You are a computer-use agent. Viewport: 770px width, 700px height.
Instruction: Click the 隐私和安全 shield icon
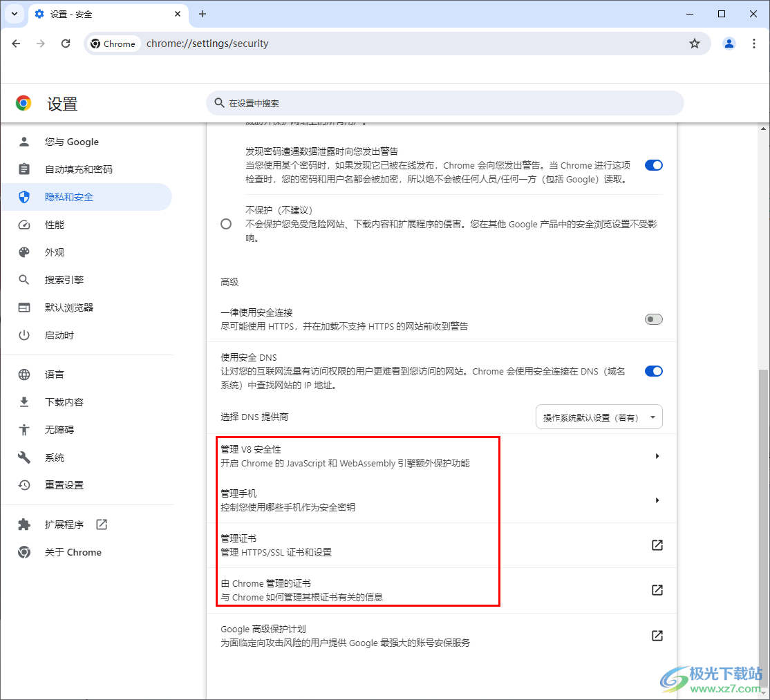pos(24,197)
